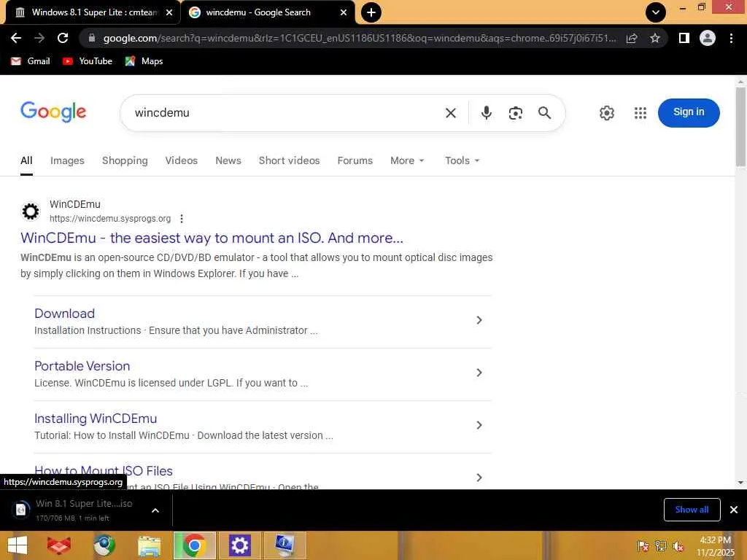Image resolution: width=747 pixels, height=560 pixels.
Task: Open the Windows Start button
Action: point(18,545)
